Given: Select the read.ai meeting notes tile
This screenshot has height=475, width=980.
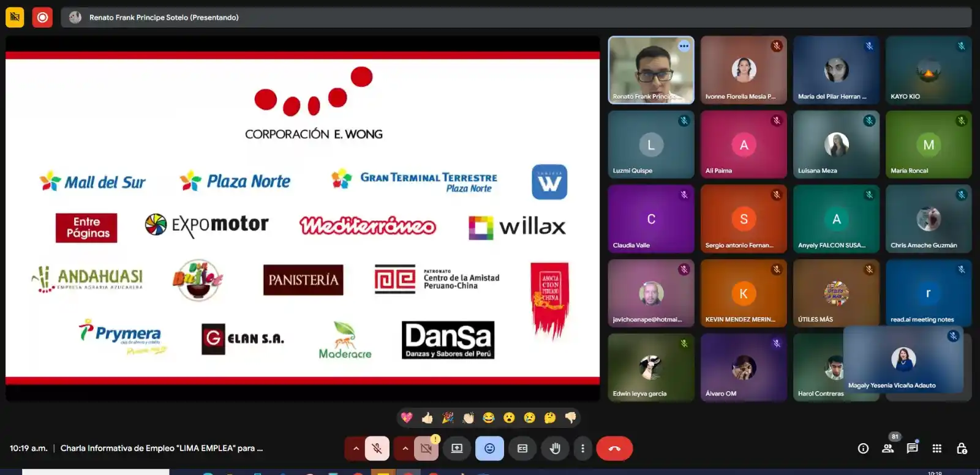Looking at the screenshot, I should coord(929,293).
